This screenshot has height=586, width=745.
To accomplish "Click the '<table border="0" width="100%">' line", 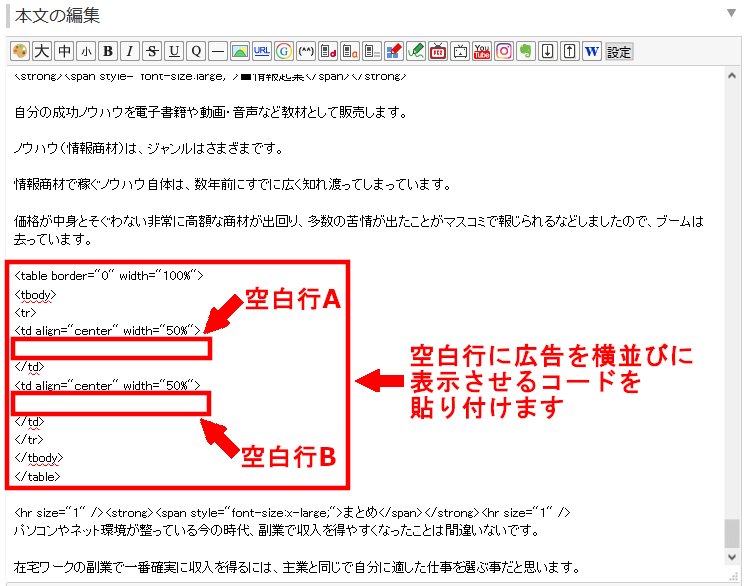I will [109, 276].
